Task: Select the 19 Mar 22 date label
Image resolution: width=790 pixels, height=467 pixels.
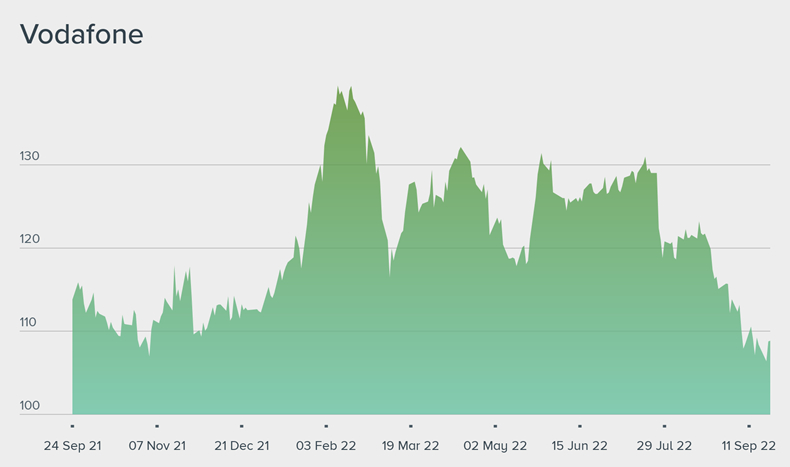Action: [410, 445]
